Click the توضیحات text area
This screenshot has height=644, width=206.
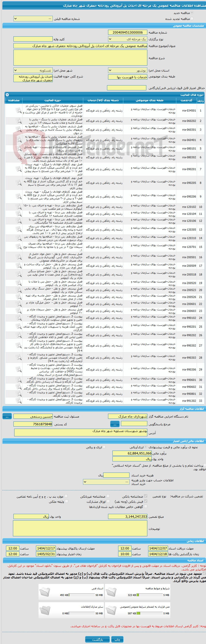tap(80, 528)
